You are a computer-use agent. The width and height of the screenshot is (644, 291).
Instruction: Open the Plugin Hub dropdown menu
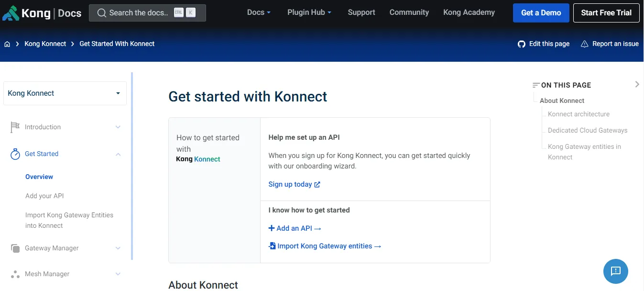click(309, 12)
